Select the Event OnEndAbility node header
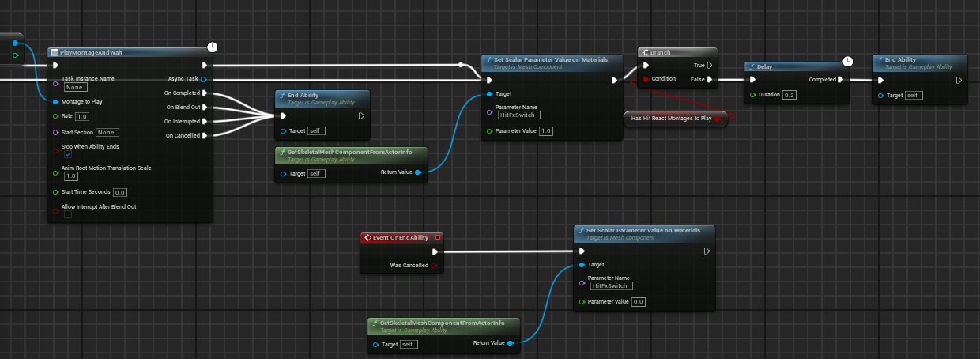The height and width of the screenshot is (359, 980). 399,237
